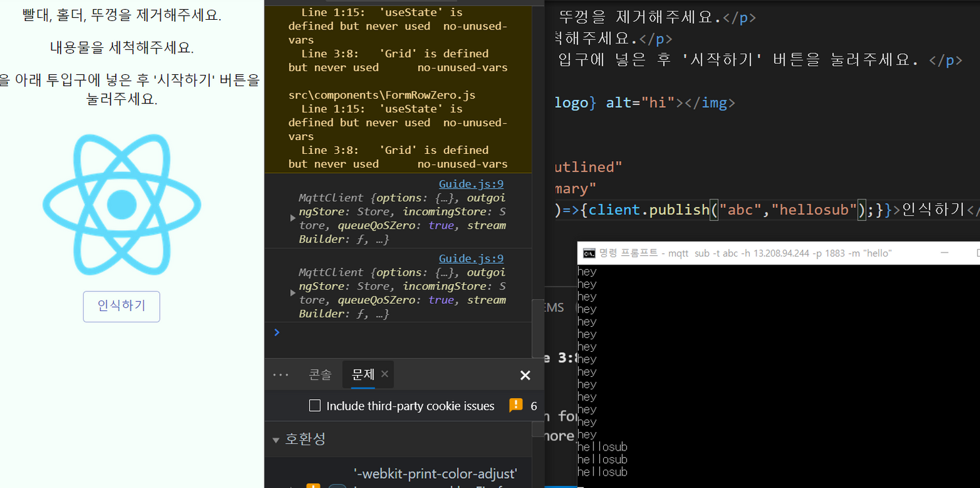Viewport: 980px width, 488px height.
Task: Click src\components\FormRowZero.js warning path text
Action: (x=381, y=95)
